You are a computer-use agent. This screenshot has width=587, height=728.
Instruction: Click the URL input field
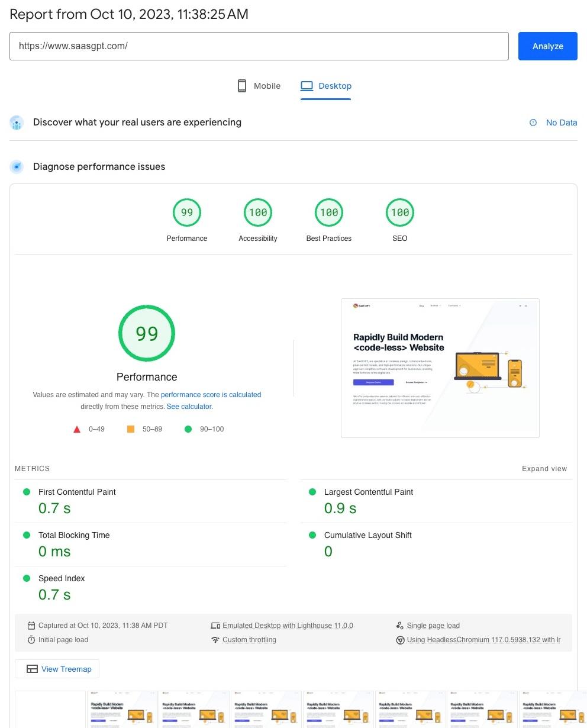pos(259,46)
